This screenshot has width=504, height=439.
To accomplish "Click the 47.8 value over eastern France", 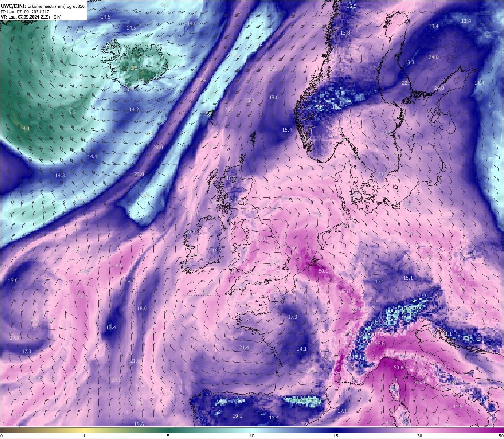I will pyautogui.click(x=345, y=291).
